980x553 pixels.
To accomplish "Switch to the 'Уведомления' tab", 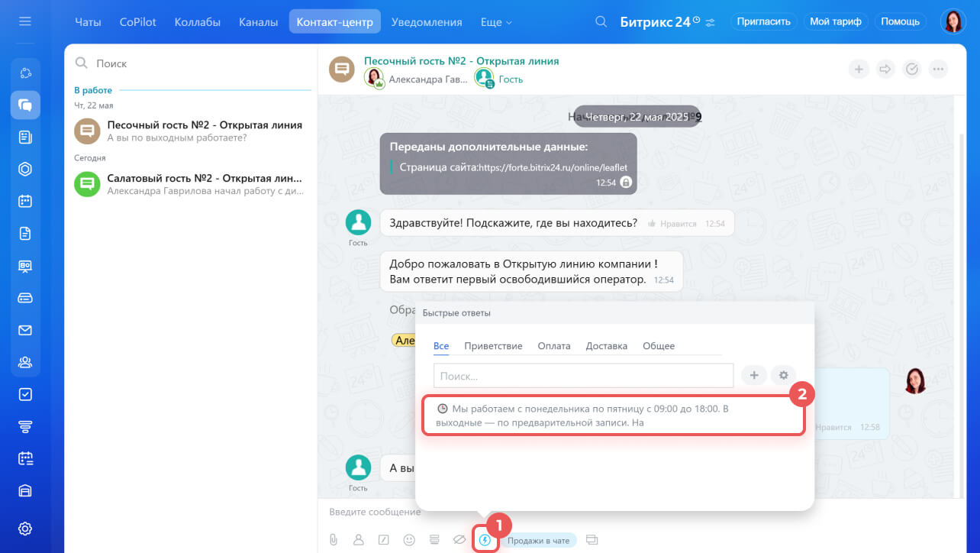I will (427, 22).
